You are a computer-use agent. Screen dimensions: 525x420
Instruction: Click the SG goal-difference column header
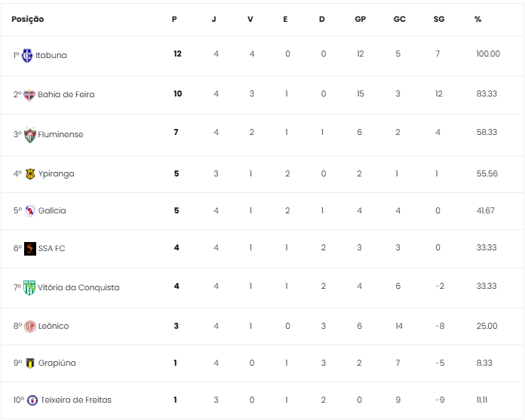point(439,19)
